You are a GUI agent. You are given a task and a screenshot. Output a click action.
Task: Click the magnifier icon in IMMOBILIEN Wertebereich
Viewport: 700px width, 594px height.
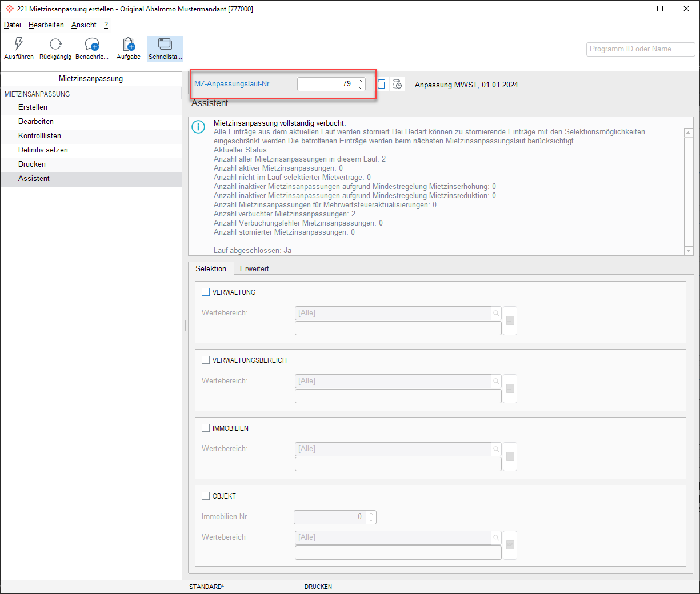click(x=496, y=449)
